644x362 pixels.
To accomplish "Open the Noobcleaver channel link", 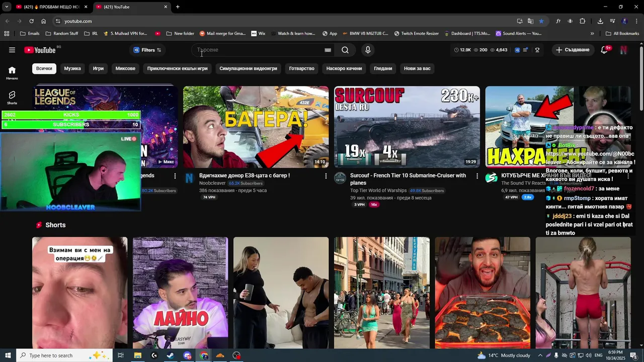I will coord(212,184).
